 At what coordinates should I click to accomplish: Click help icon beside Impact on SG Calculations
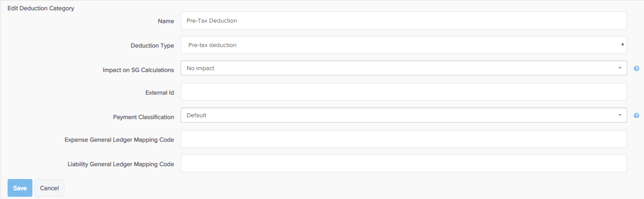(x=636, y=68)
